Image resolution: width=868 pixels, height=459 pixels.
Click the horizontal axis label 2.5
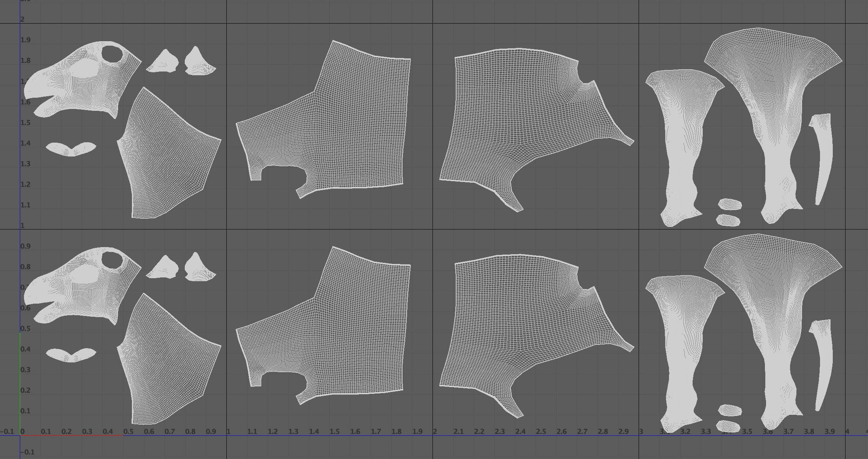click(540, 432)
